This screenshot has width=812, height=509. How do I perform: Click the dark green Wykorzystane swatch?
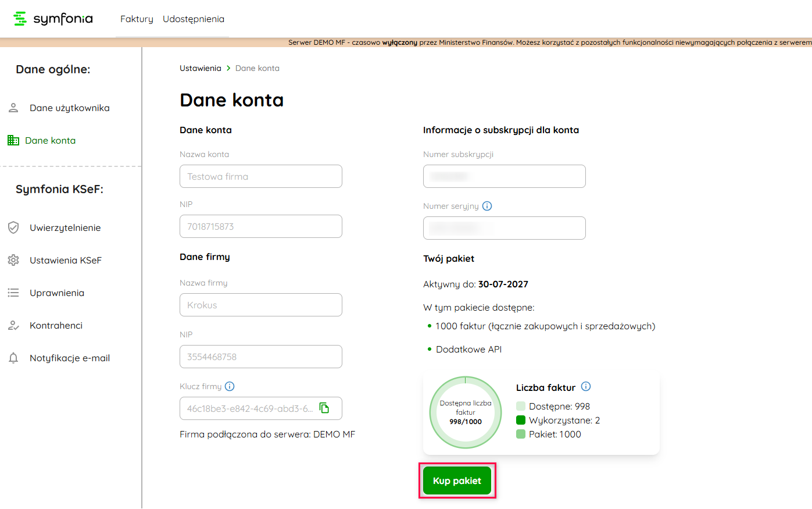click(x=521, y=420)
